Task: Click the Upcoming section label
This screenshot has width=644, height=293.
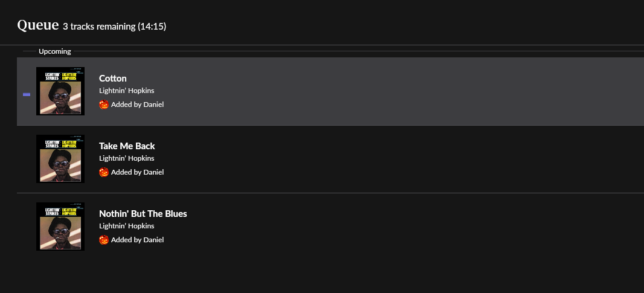Action: [54, 51]
